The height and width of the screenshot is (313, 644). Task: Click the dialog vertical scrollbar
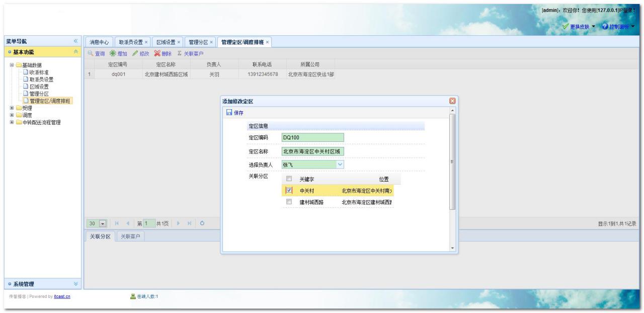[x=452, y=161]
